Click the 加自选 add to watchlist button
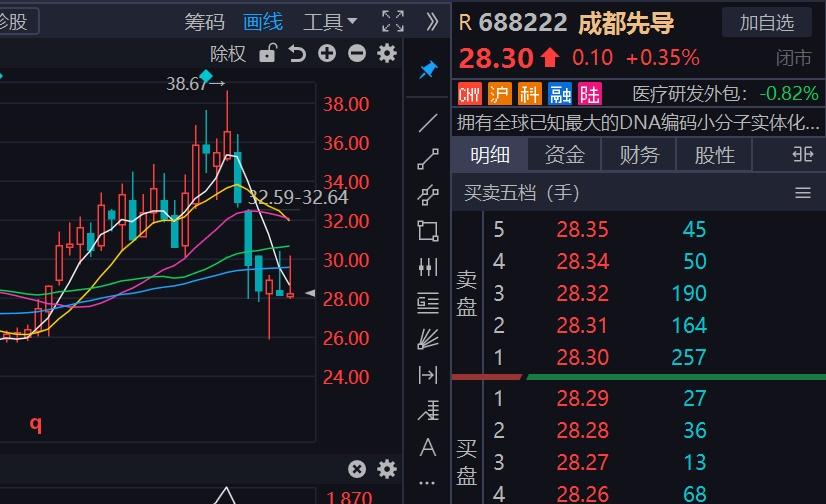 (766, 22)
